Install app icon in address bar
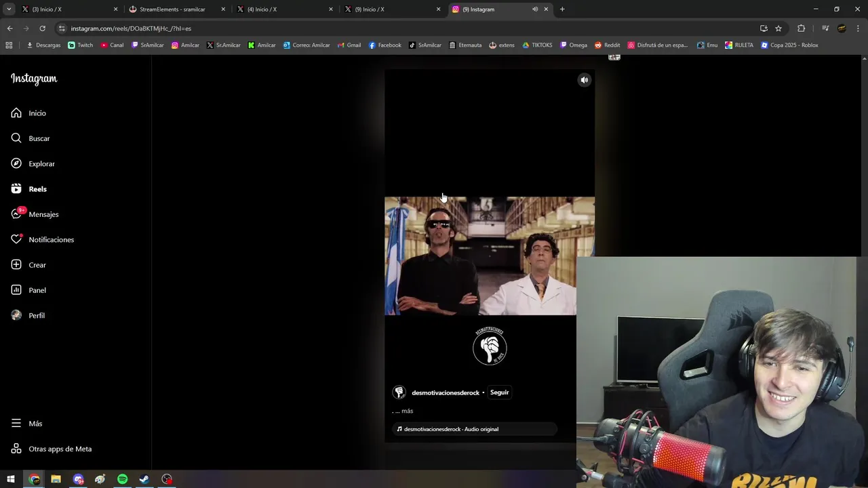The image size is (868, 488). pos(764,28)
